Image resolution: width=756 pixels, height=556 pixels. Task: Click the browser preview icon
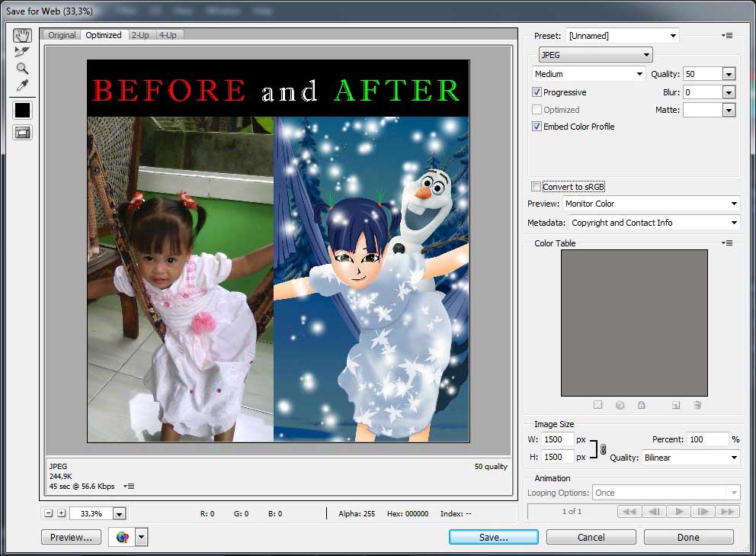coord(123,537)
